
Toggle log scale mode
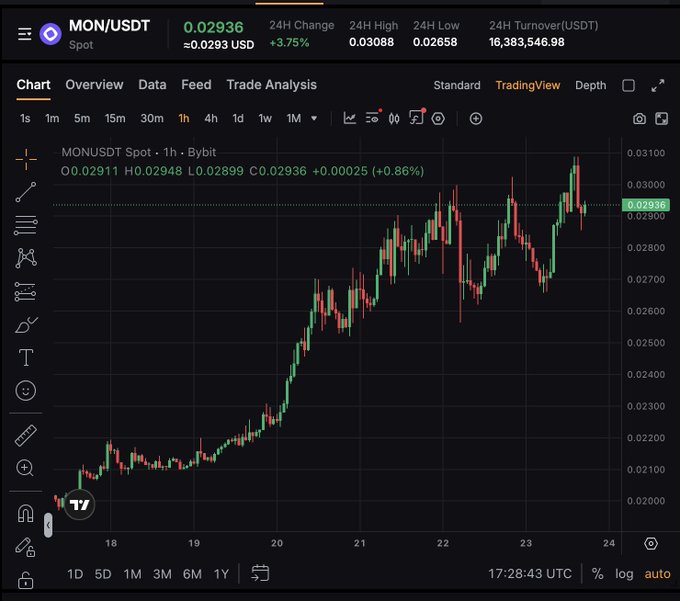click(624, 574)
